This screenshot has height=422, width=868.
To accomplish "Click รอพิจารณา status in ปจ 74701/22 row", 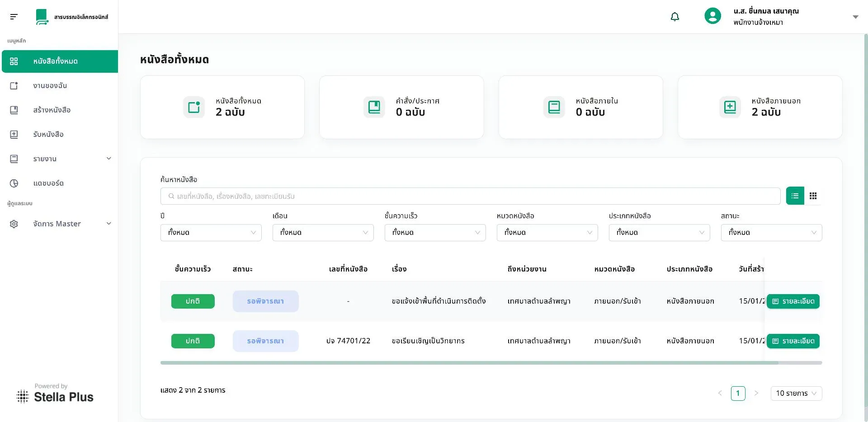I will tap(266, 341).
